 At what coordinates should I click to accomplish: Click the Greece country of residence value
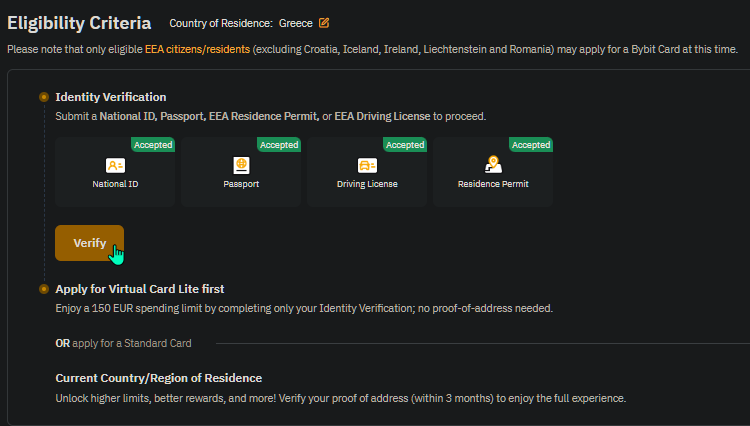(296, 23)
